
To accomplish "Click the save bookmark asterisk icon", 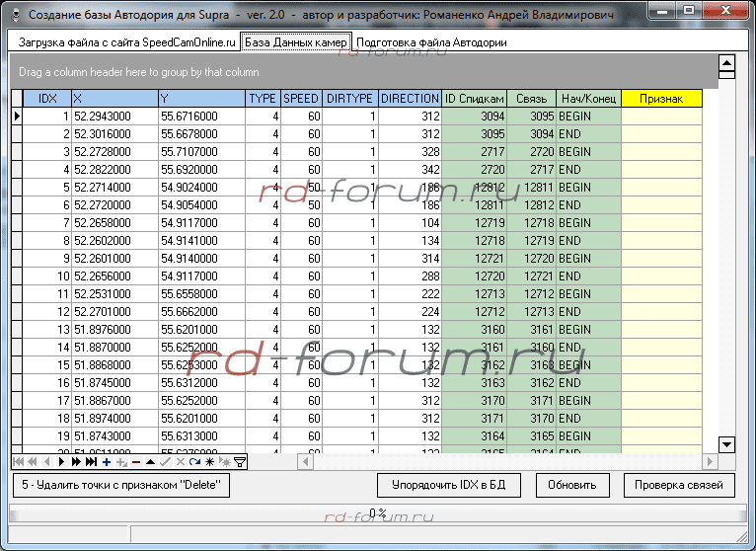I will 209,461.
